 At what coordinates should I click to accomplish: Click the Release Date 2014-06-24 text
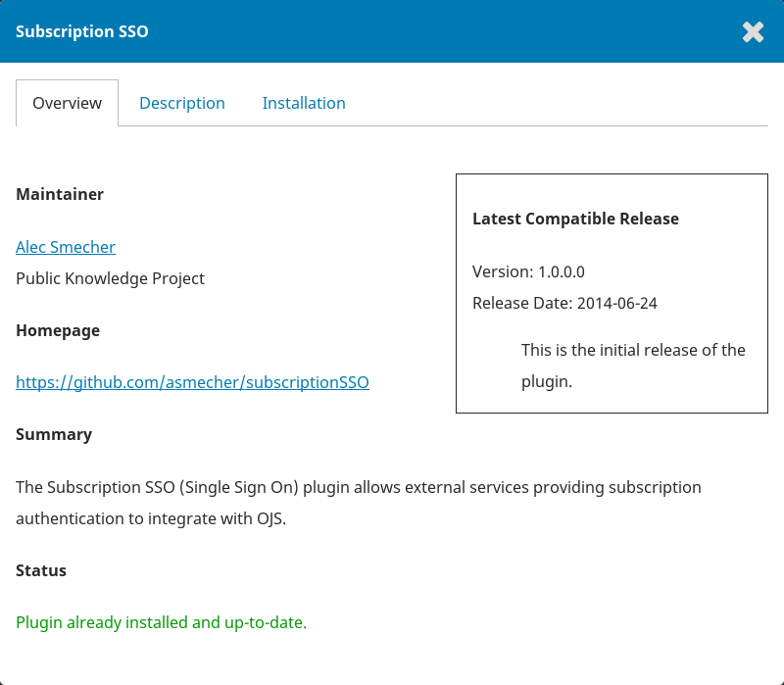564,303
